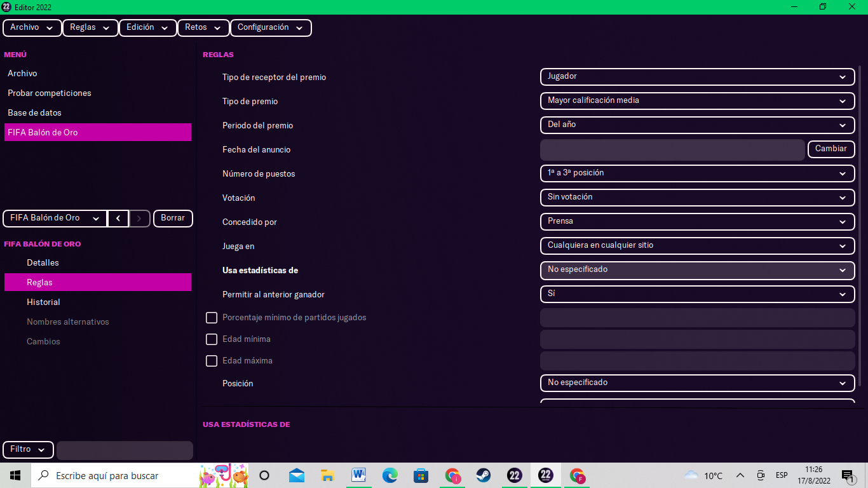Viewport: 868px width, 488px height.
Task: Open the Filtro dropdown
Action: pos(28,450)
